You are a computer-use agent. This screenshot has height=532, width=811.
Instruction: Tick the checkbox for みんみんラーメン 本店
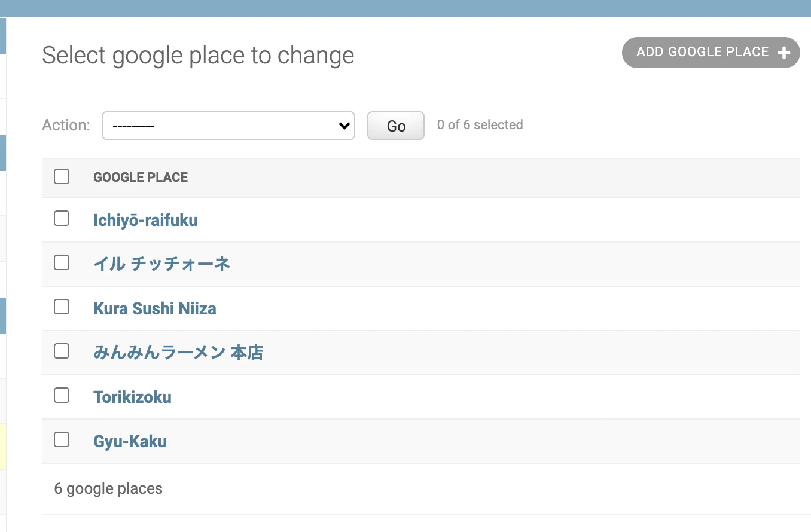(x=62, y=351)
